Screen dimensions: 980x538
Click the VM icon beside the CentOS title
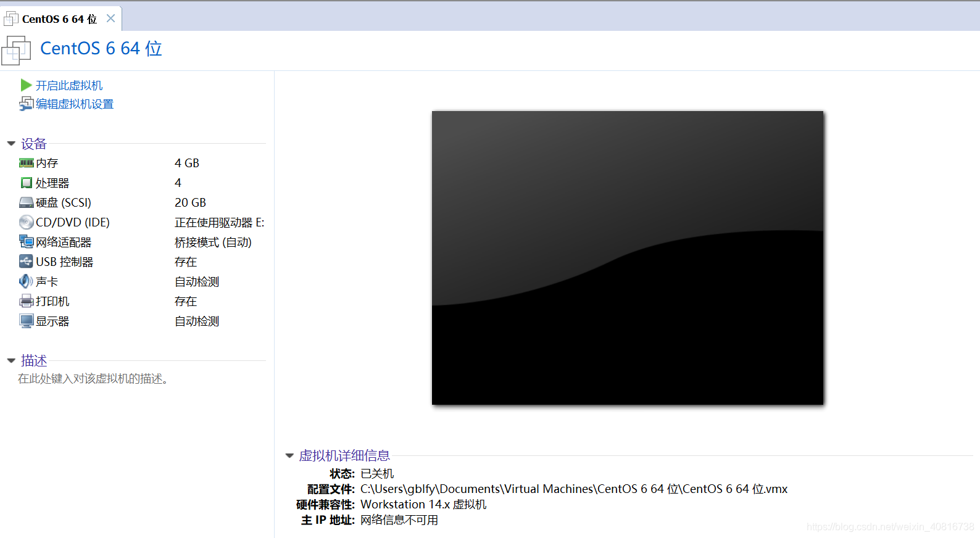(16, 50)
